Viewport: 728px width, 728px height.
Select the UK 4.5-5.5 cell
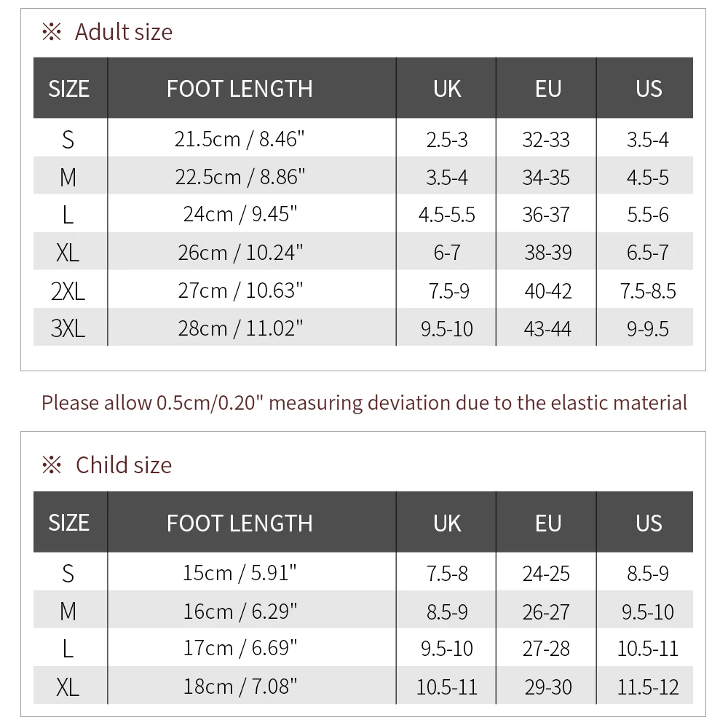click(x=447, y=215)
